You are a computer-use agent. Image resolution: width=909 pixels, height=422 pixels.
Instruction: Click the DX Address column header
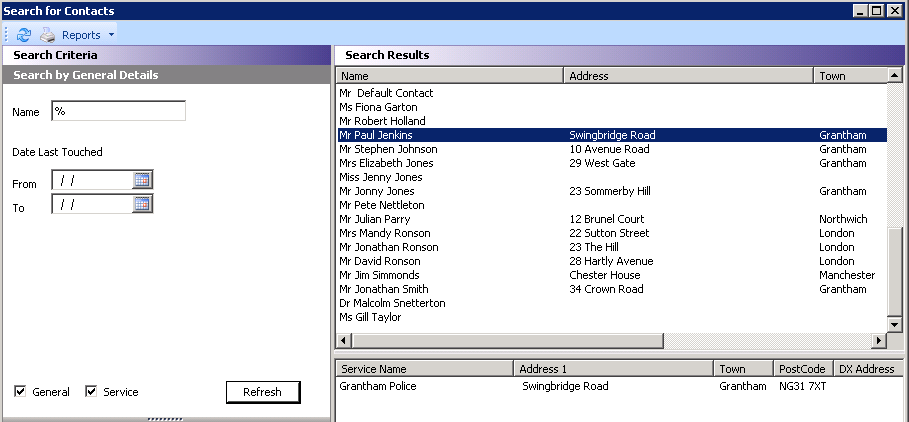pyautogui.click(x=869, y=369)
